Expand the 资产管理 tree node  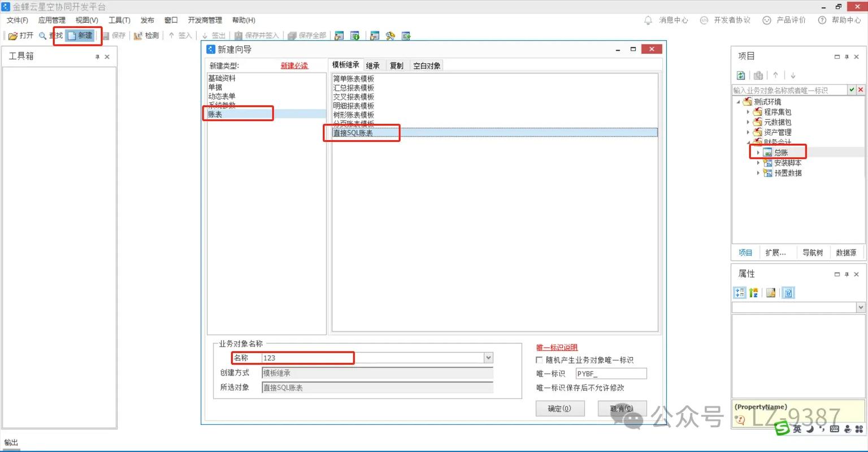(x=748, y=133)
